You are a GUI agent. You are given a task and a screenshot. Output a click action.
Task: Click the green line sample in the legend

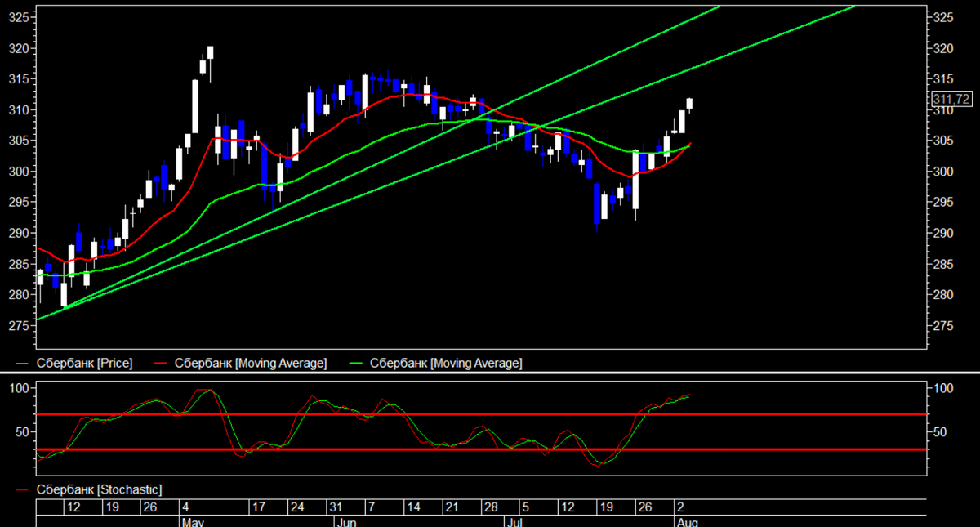coord(356,364)
